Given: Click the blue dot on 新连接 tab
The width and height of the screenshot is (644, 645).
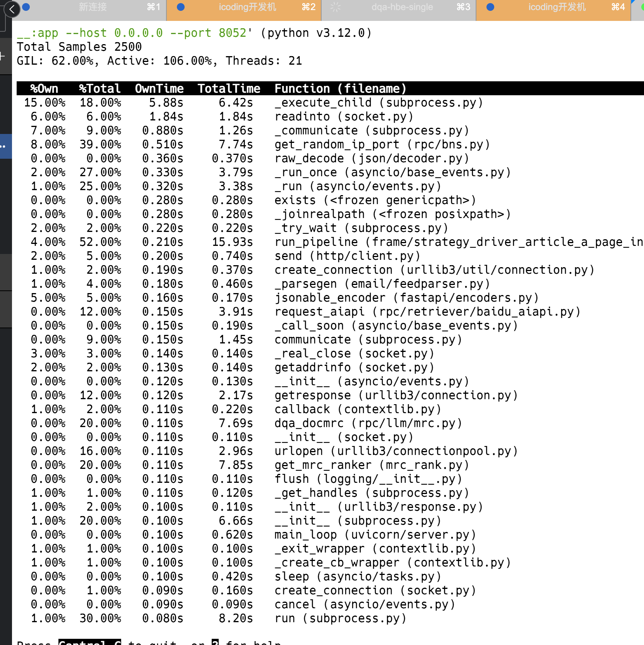Looking at the screenshot, I should (x=26, y=7).
